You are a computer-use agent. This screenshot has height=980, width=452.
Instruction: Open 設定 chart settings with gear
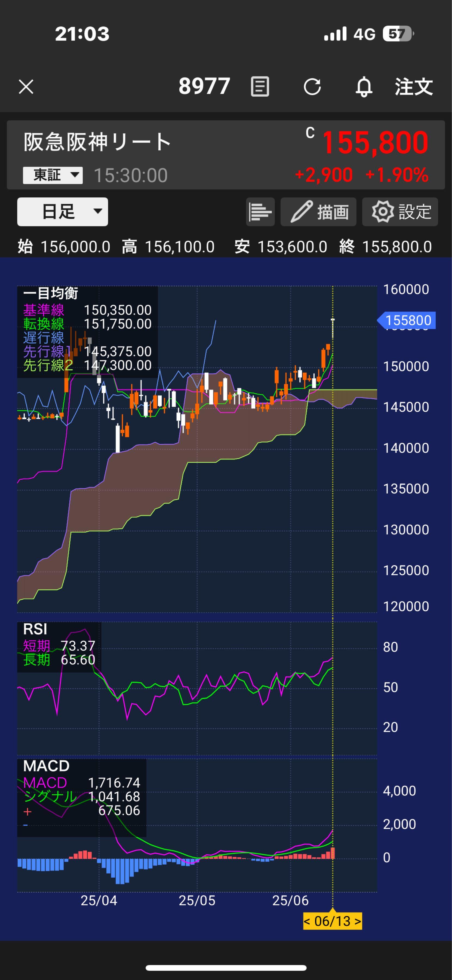[x=400, y=212]
